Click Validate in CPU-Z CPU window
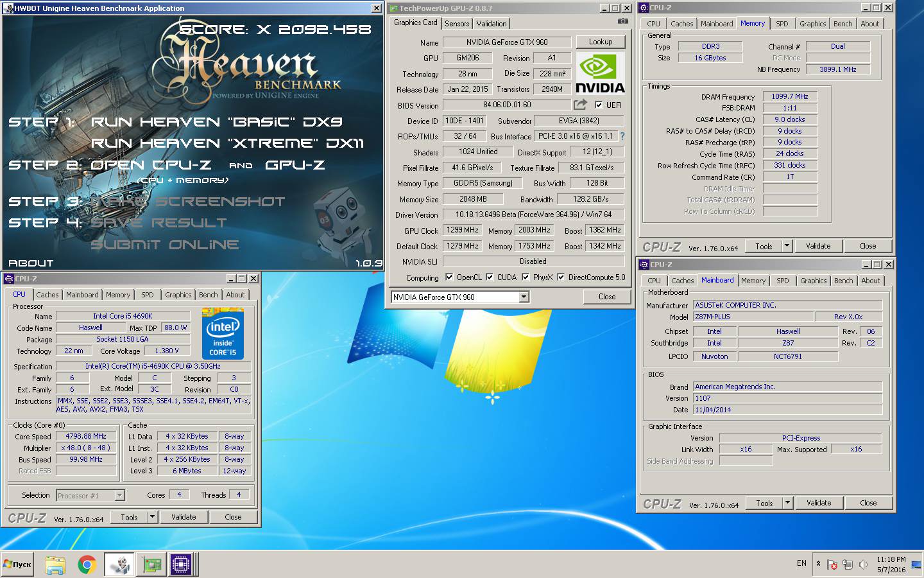Image resolution: width=924 pixels, height=578 pixels. pos(184,517)
